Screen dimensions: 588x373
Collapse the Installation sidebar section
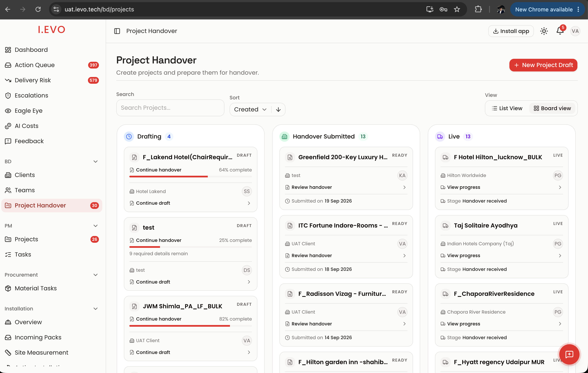coord(96,309)
